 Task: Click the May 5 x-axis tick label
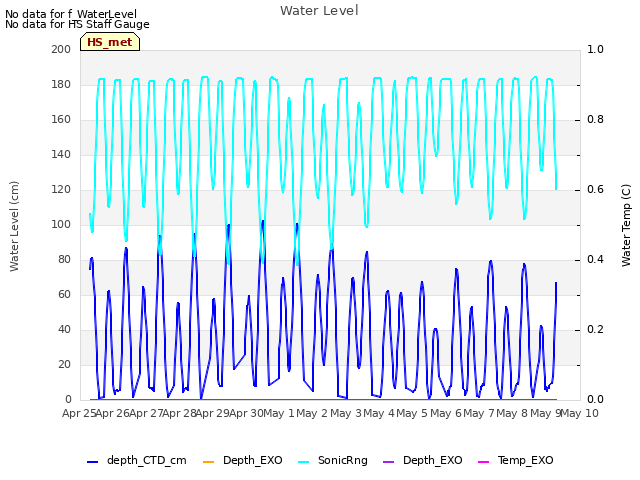click(x=413, y=413)
